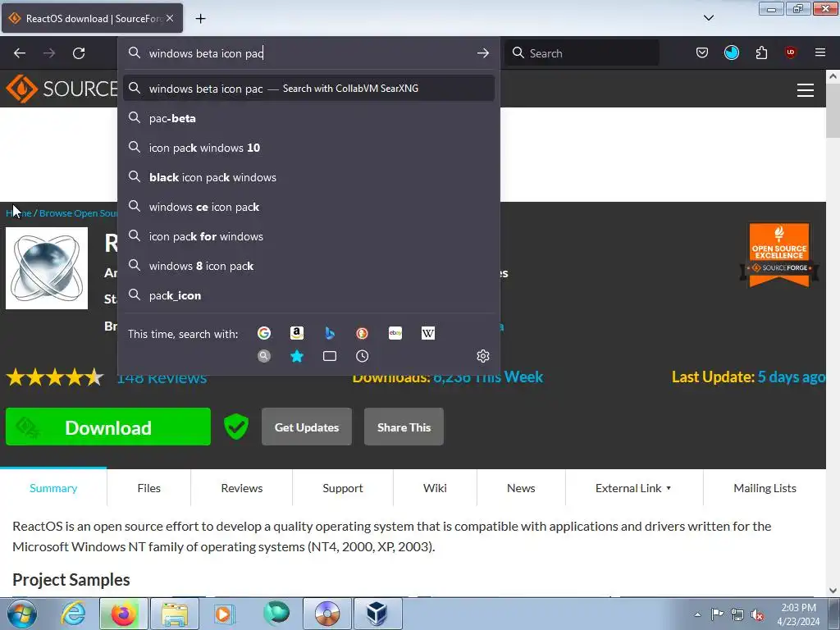Screen dimensions: 840x630
Task: Open the Firefox application menu
Action: (819, 52)
